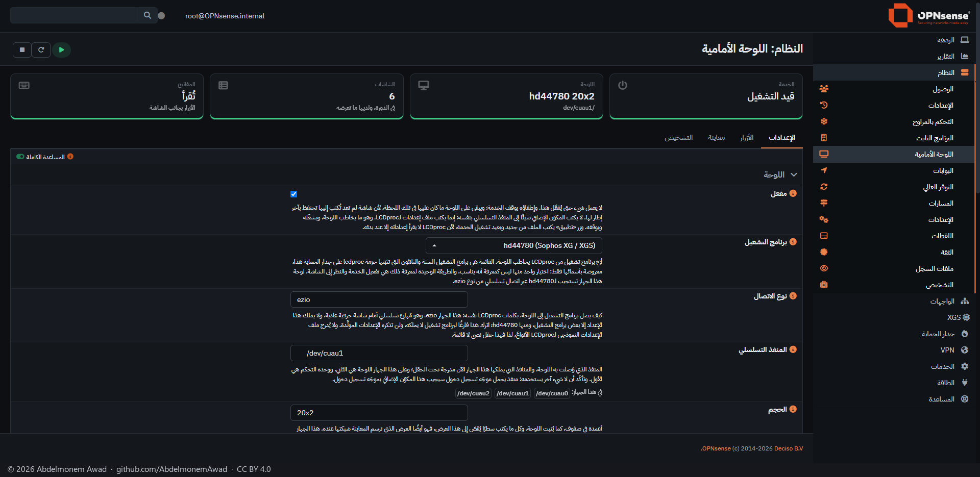This screenshot has width=980, height=477.
Task: Open the ملفات السجل sidebar item
Action: pyautogui.click(x=894, y=268)
